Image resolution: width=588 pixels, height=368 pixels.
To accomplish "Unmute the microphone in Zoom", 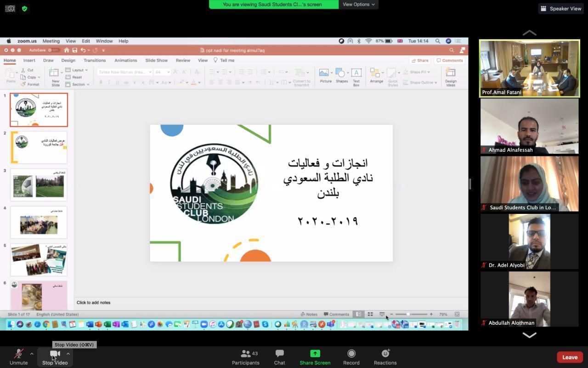I will [x=19, y=356].
